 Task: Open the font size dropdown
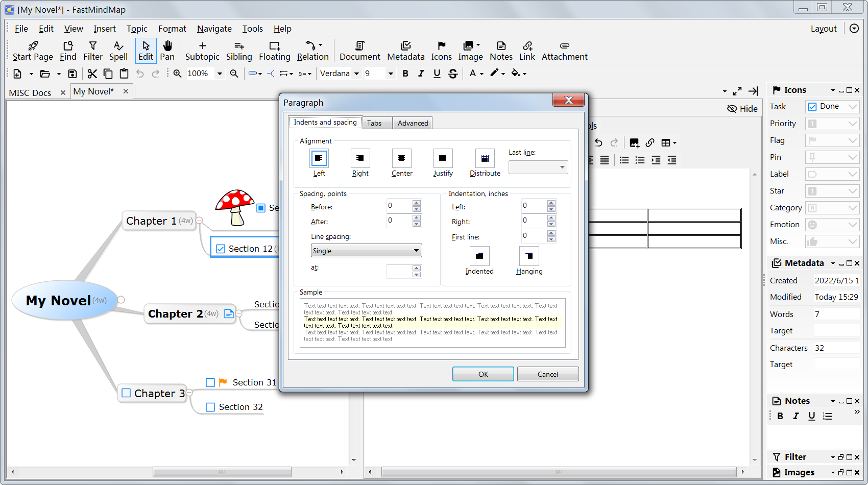[391, 74]
